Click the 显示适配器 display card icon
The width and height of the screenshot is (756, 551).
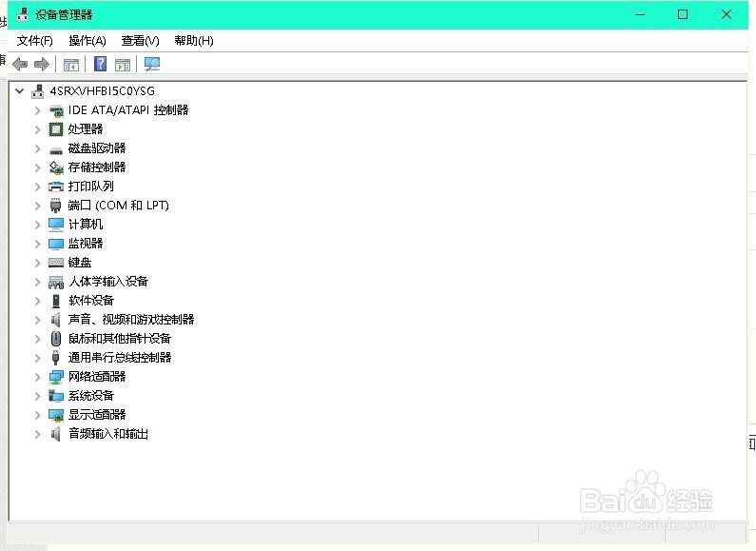coord(56,415)
